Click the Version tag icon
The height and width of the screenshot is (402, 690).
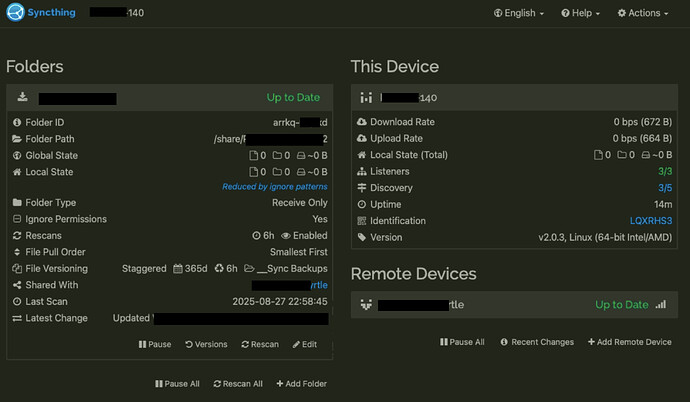tap(362, 238)
